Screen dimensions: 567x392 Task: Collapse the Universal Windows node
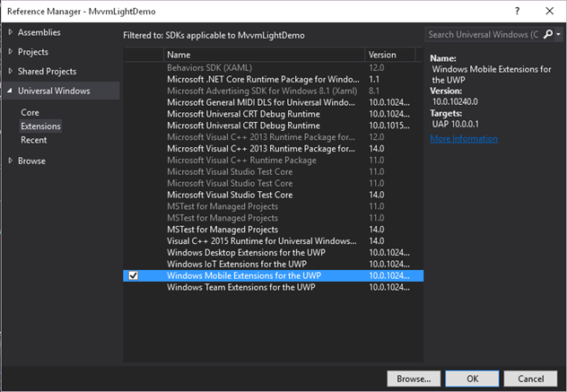pos(10,91)
